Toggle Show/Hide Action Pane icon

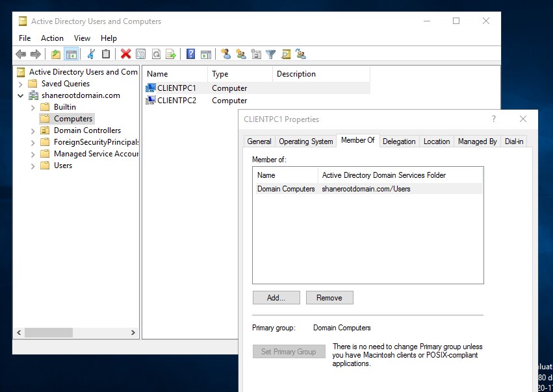tap(206, 55)
